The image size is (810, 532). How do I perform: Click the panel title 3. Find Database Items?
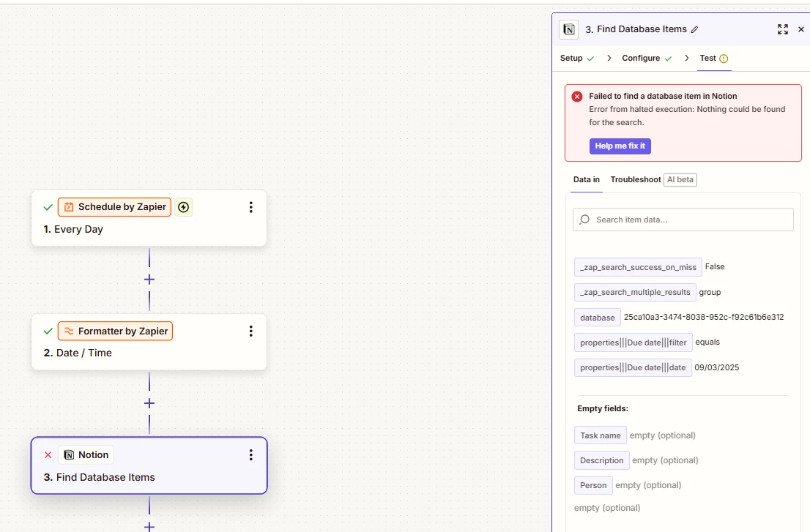(x=636, y=29)
